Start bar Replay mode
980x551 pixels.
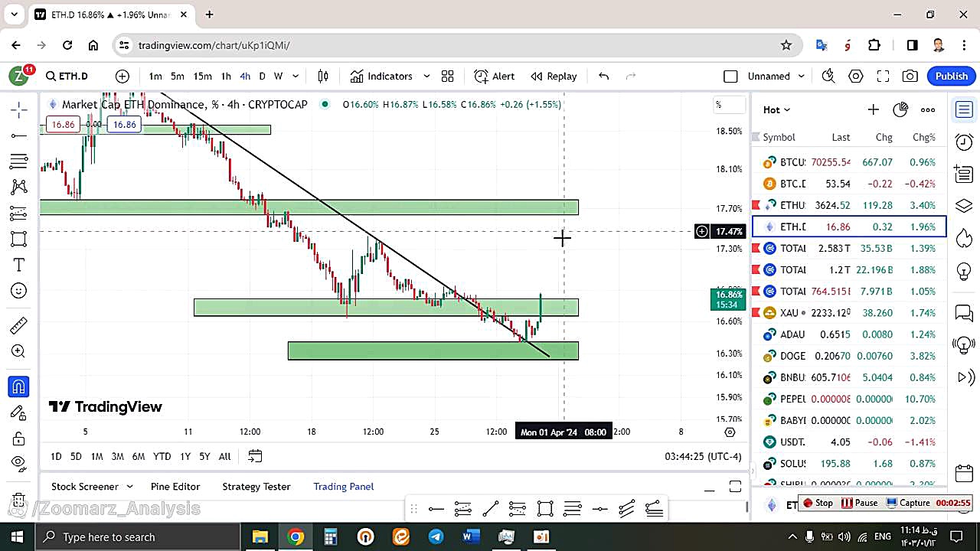(x=554, y=76)
